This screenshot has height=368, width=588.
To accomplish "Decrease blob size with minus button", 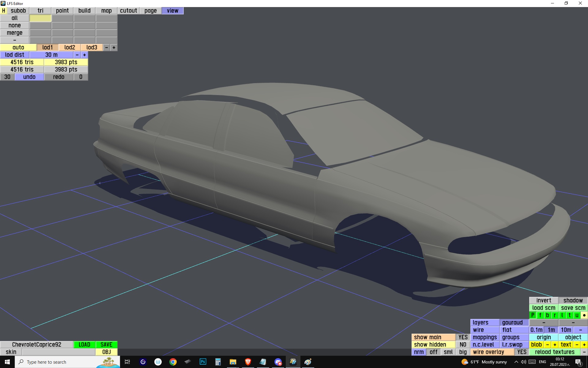I will [547, 344].
